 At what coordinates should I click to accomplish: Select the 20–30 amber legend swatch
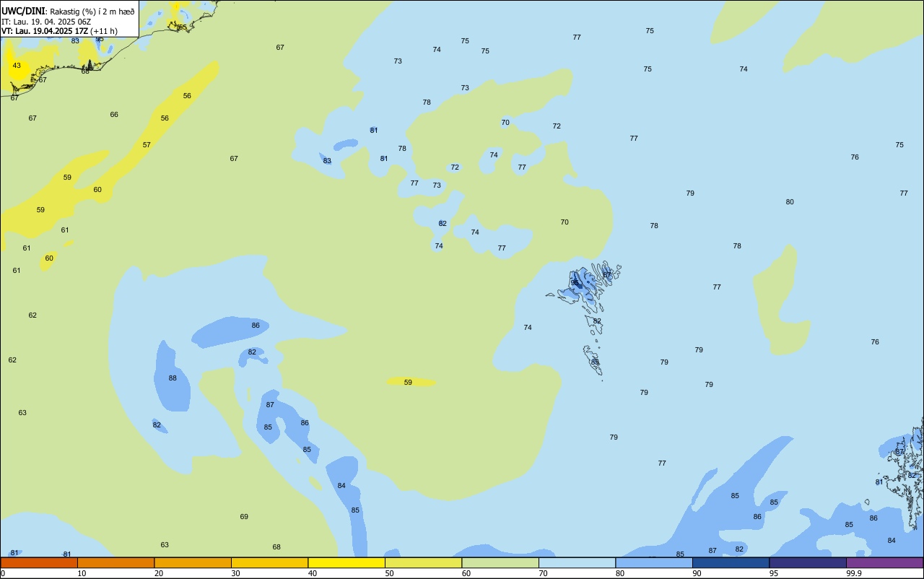tap(193, 562)
